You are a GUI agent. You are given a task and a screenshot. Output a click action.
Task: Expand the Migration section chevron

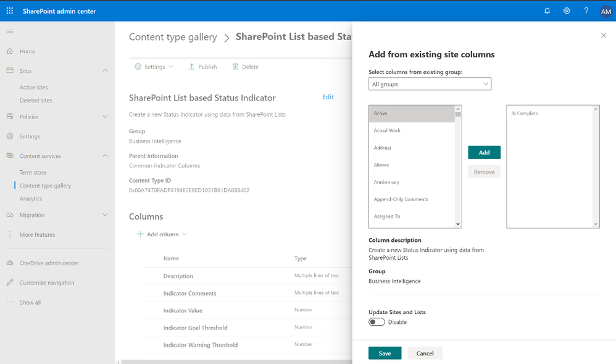coord(105,215)
